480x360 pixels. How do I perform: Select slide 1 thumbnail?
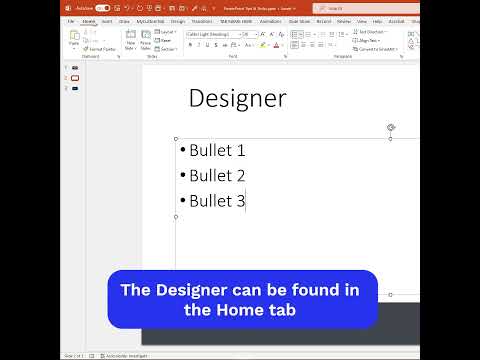75,68
